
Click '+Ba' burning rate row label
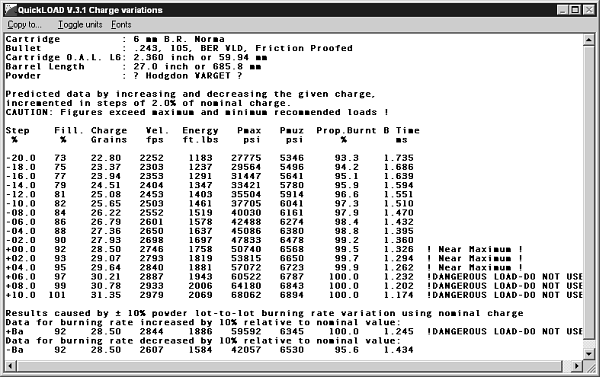pyautogui.click(x=15, y=331)
